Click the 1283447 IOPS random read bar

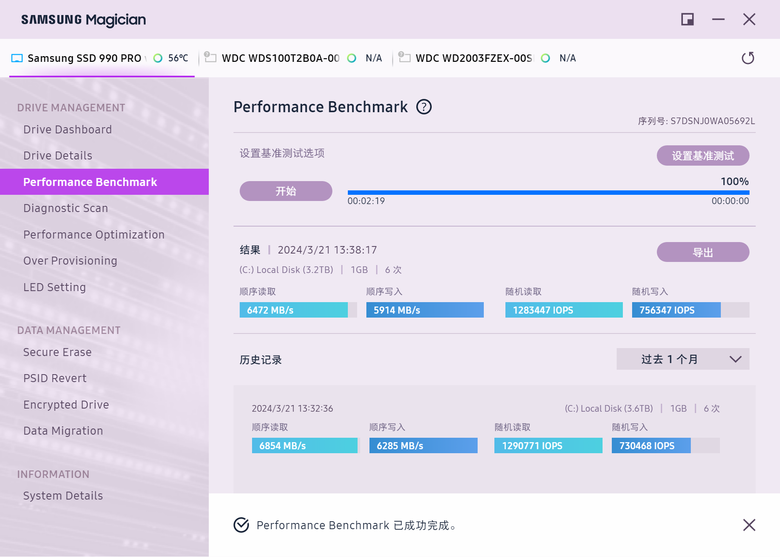tap(564, 310)
